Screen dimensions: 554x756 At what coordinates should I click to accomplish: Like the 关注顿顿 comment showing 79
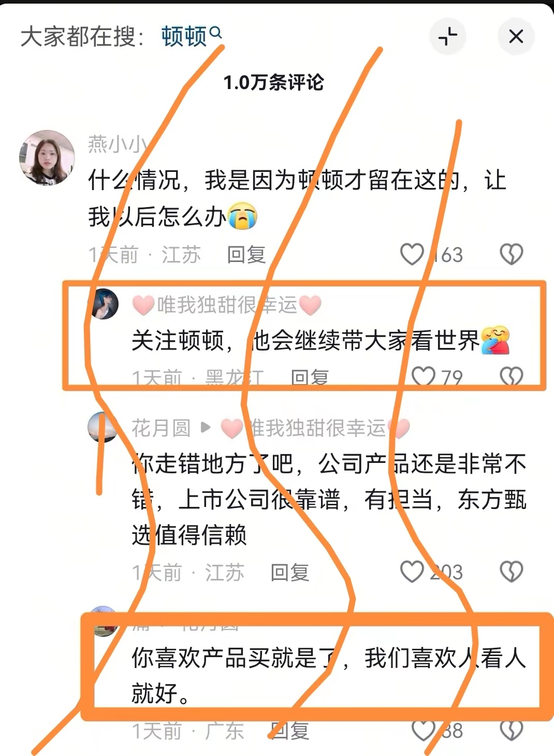[424, 377]
